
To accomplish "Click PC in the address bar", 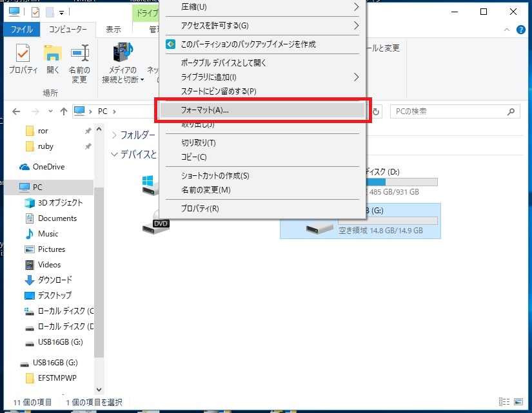I will (x=103, y=111).
